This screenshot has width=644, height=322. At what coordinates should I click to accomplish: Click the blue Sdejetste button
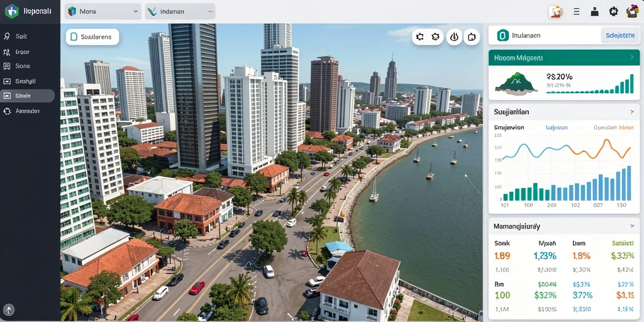[620, 35]
